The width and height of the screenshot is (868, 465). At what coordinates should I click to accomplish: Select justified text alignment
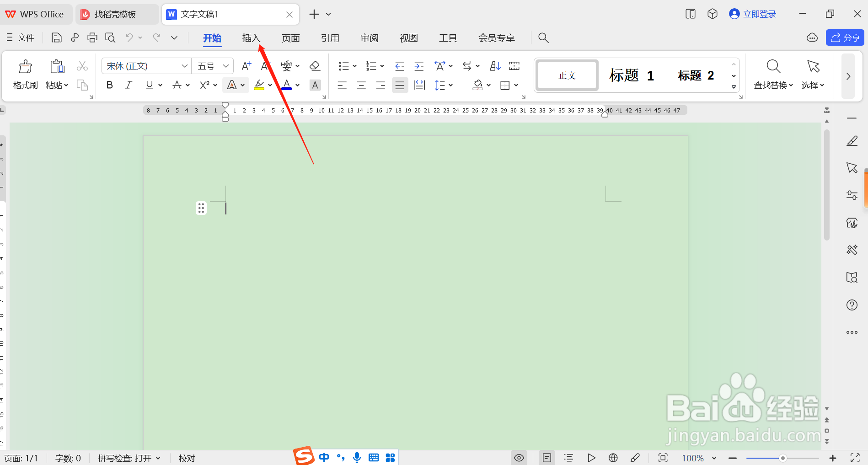400,85
